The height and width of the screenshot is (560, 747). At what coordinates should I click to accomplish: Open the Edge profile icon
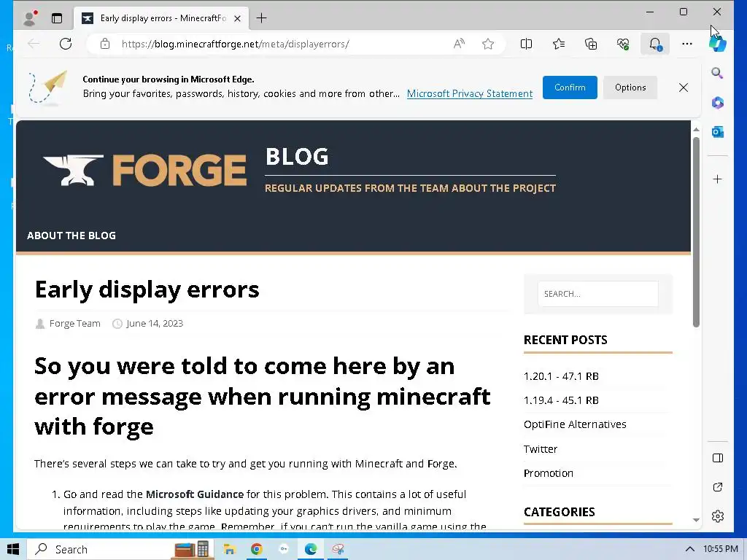pyautogui.click(x=30, y=18)
